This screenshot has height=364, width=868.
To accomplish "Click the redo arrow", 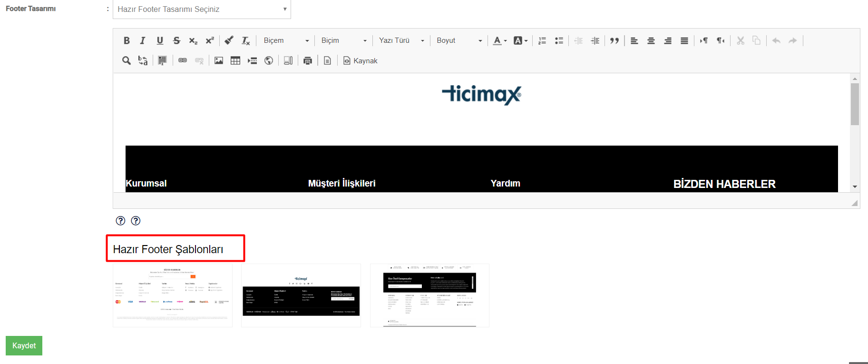I will [x=793, y=40].
